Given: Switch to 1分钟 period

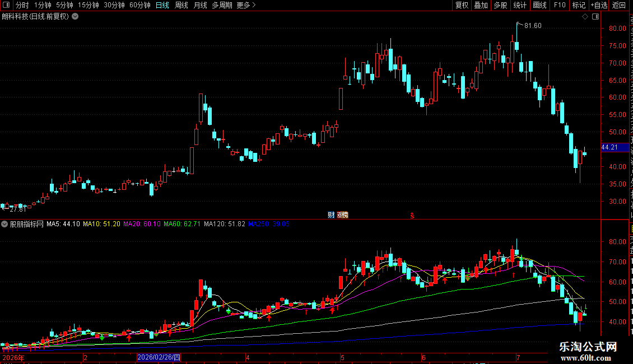Looking at the screenshot, I should pos(43,5).
